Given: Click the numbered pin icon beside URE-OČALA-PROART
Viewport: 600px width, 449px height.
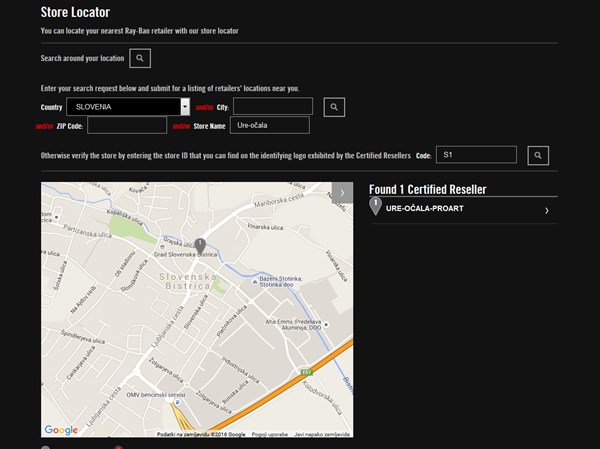Looking at the screenshot, I should point(376,206).
